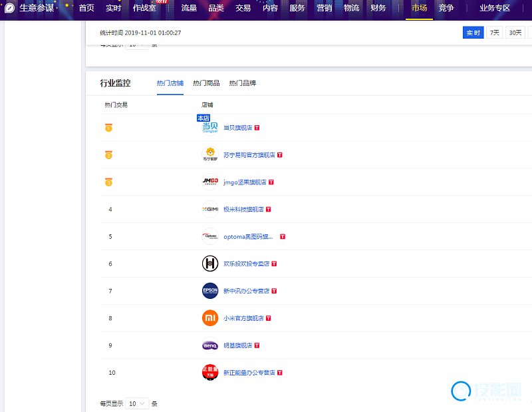The width and height of the screenshot is (532, 412).
Task: Click the rank-three medal icon
Action: 108,182
